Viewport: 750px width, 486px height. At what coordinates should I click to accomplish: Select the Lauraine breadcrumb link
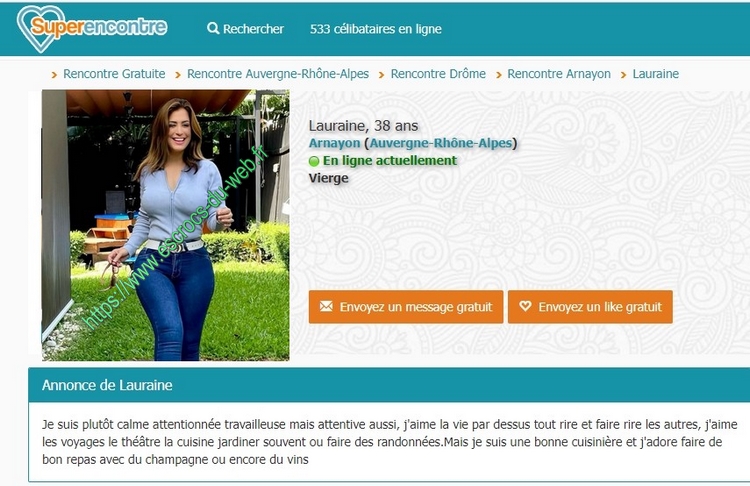pos(656,74)
